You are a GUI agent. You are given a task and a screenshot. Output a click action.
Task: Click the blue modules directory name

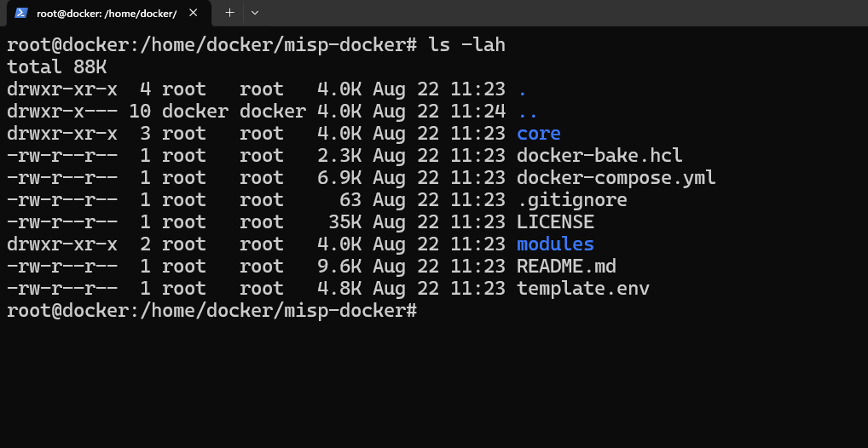click(x=555, y=244)
